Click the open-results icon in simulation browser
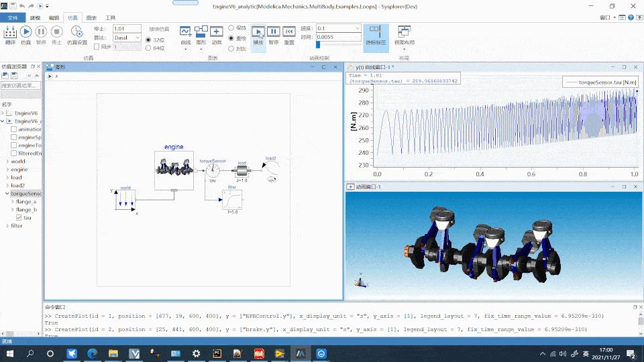The image size is (644, 362). (5, 76)
